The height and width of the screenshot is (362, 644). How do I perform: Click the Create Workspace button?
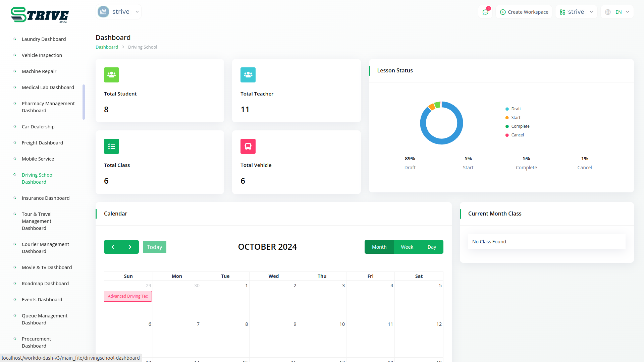(x=524, y=12)
